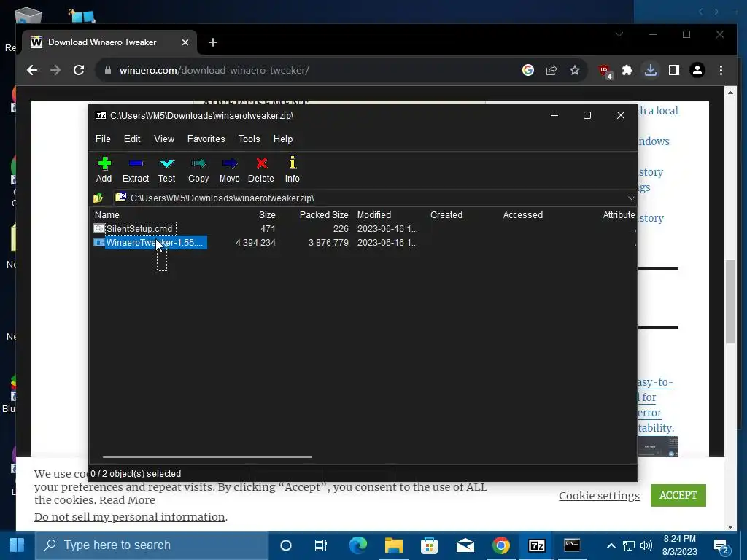This screenshot has width=747, height=560.
Task: Open Chrome three-dot menu
Action: click(721, 71)
